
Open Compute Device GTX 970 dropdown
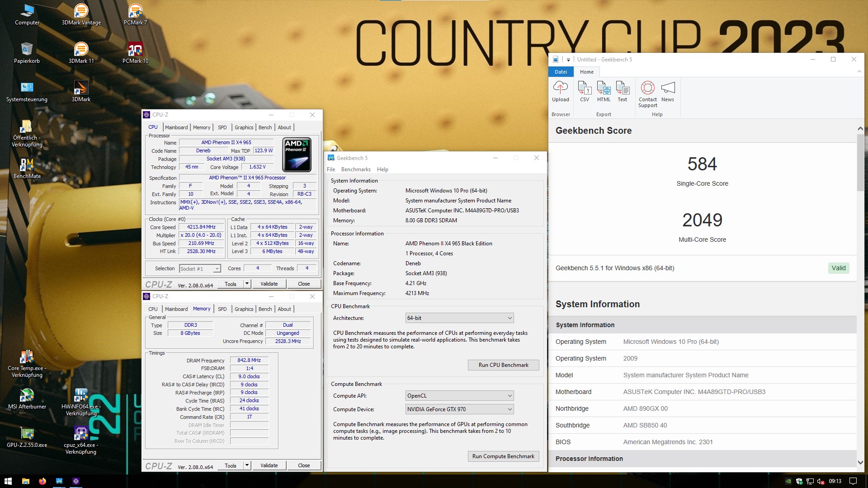(x=460, y=409)
